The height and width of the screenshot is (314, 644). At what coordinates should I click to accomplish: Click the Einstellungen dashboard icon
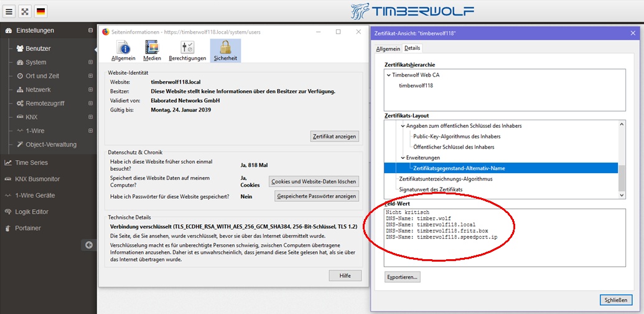coord(8,31)
